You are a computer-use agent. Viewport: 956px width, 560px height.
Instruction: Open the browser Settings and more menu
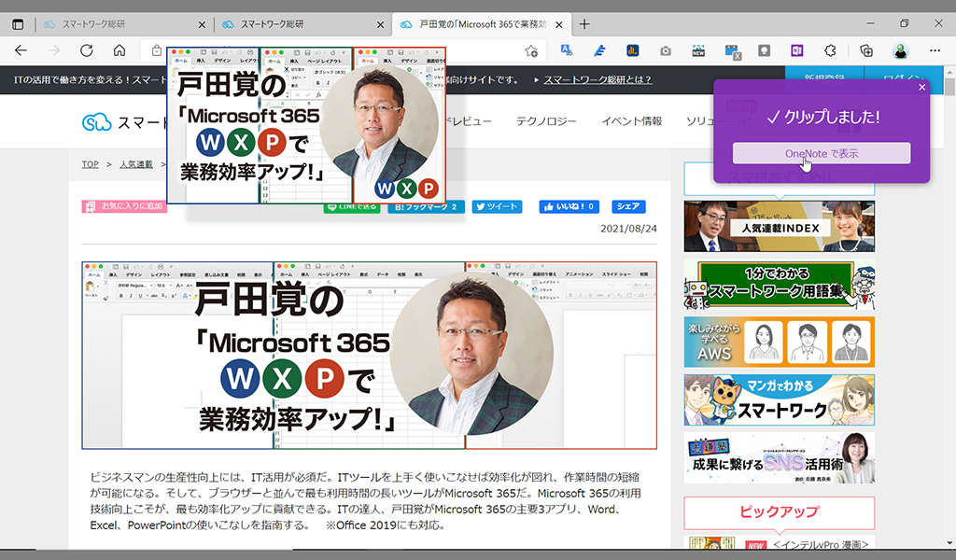click(x=935, y=50)
